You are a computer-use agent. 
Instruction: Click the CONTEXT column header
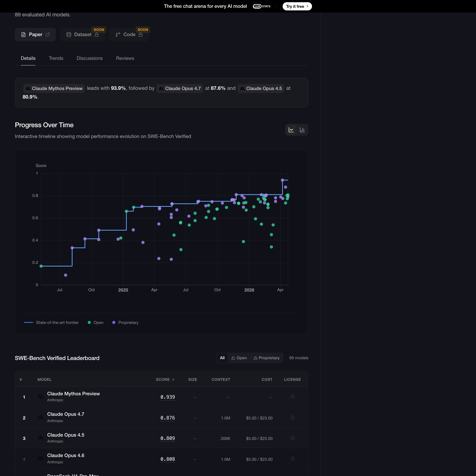pos(221,379)
